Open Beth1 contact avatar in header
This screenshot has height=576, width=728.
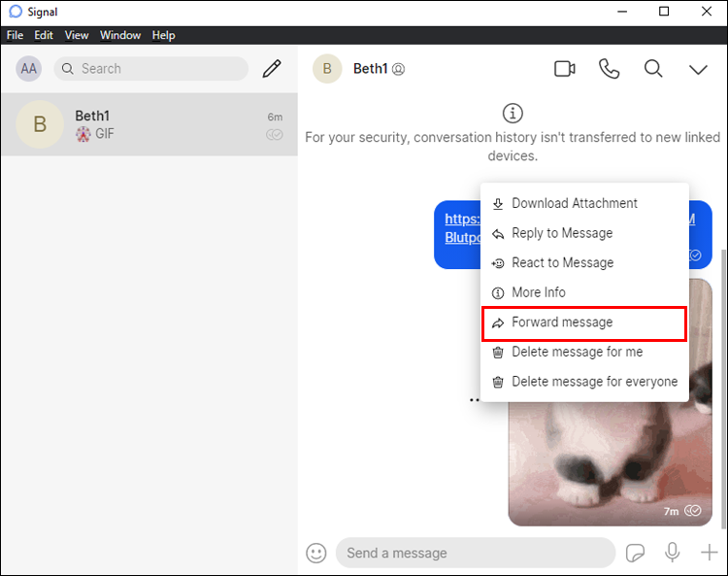click(327, 69)
